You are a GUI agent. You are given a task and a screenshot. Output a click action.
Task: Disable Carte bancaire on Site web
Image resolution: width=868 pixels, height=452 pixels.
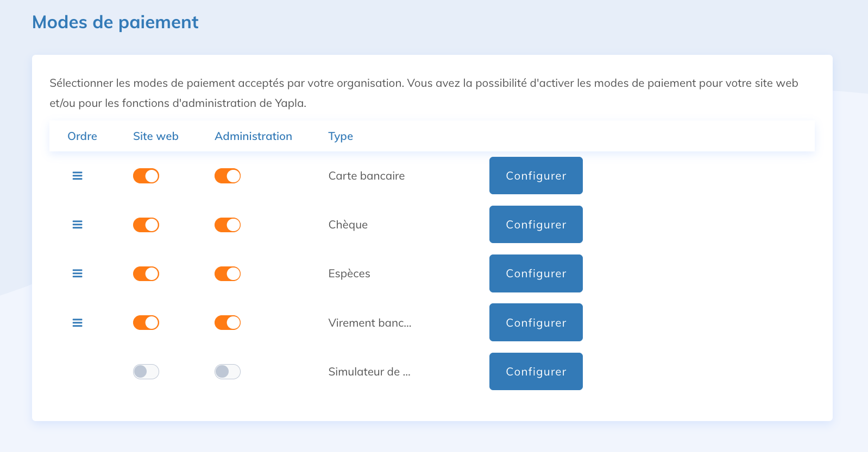[x=146, y=176]
